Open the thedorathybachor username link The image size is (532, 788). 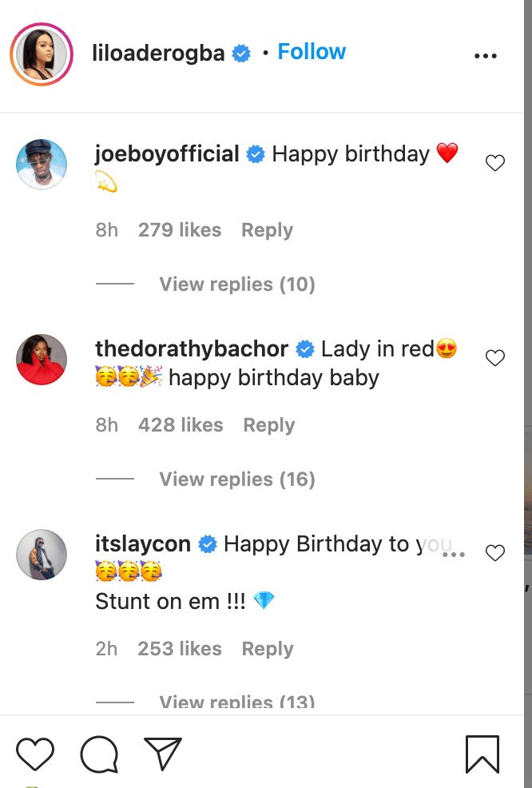[192, 349]
